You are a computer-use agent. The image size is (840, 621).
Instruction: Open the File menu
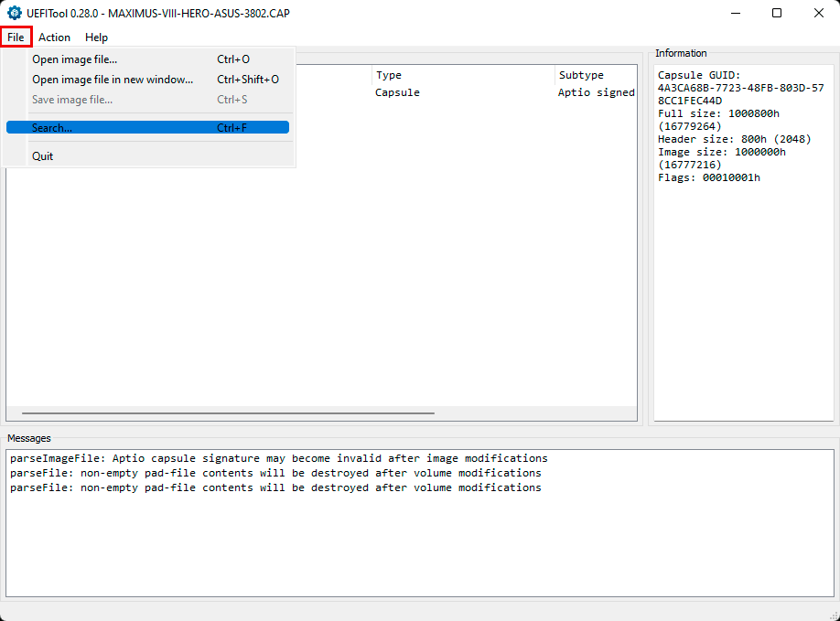[16, 37]
